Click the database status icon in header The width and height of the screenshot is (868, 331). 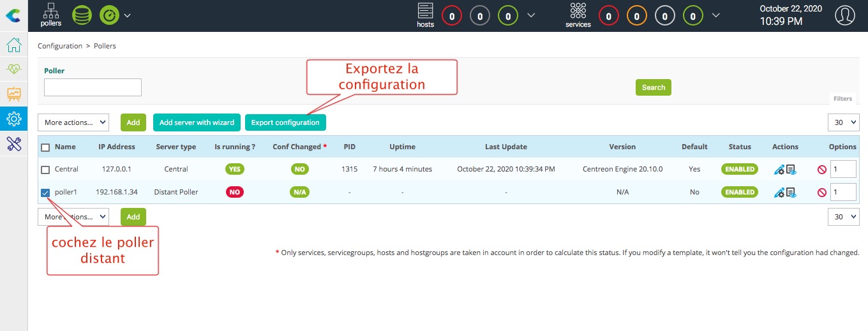[82, 15]
